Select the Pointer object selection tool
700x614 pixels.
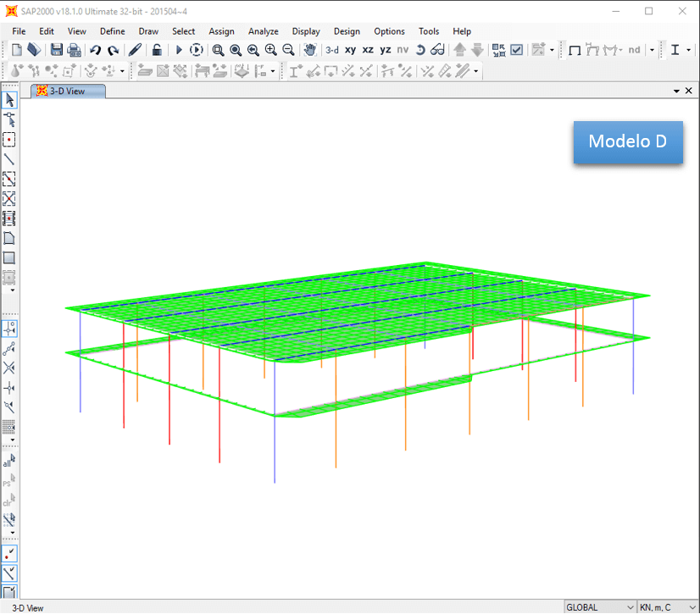click(10, 99)
